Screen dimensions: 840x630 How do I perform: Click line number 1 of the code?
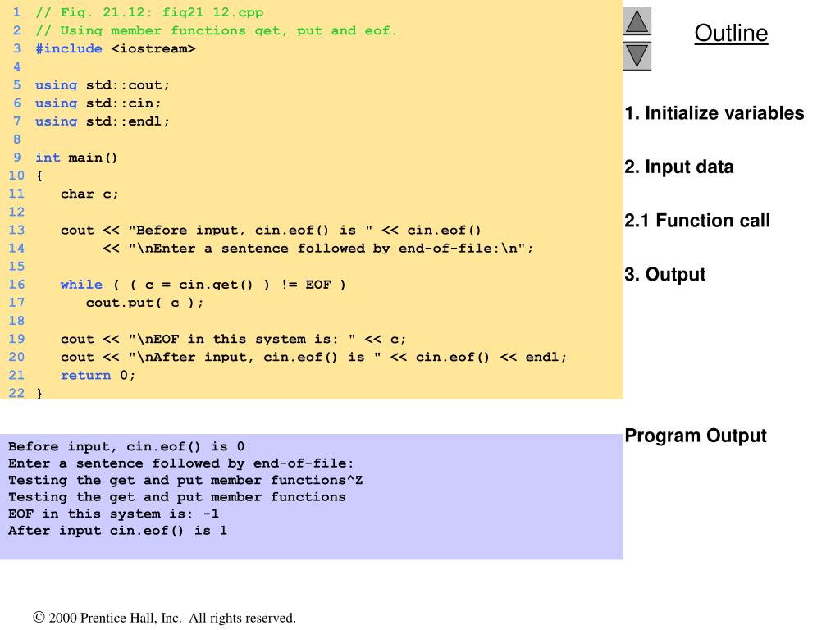[16, 12]
